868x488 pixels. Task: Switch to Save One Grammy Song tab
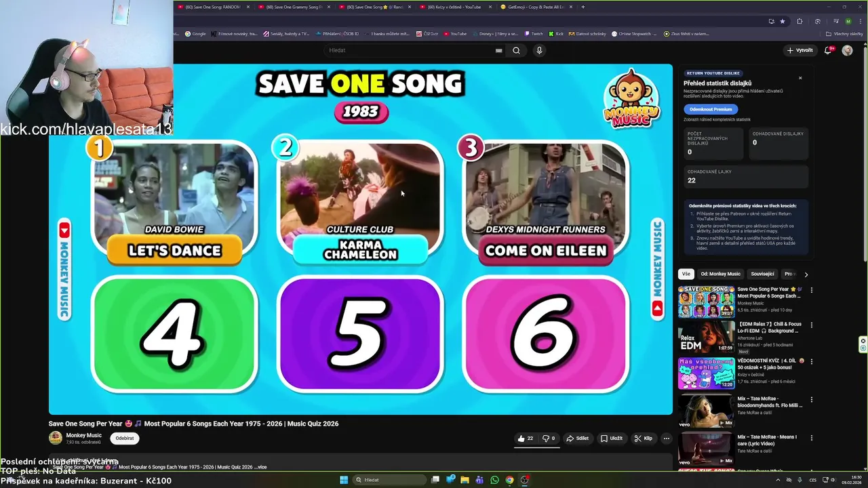click(x=294, y=7)
